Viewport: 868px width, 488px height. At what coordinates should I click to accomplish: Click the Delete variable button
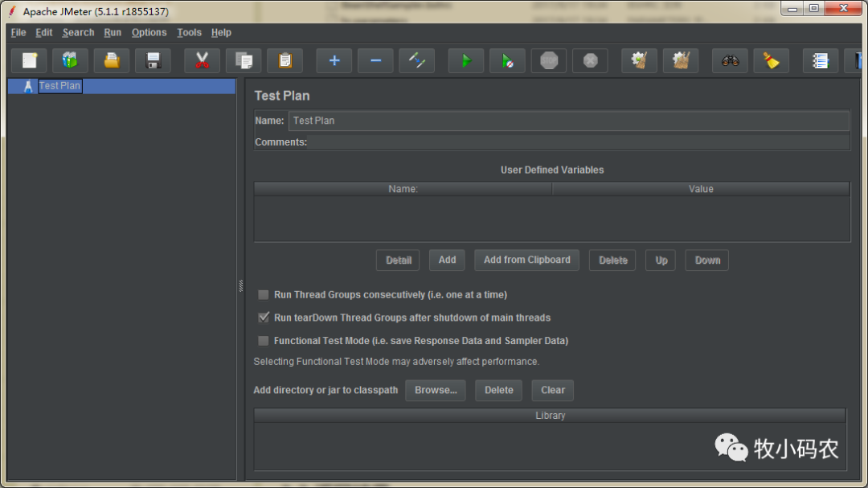612,260
